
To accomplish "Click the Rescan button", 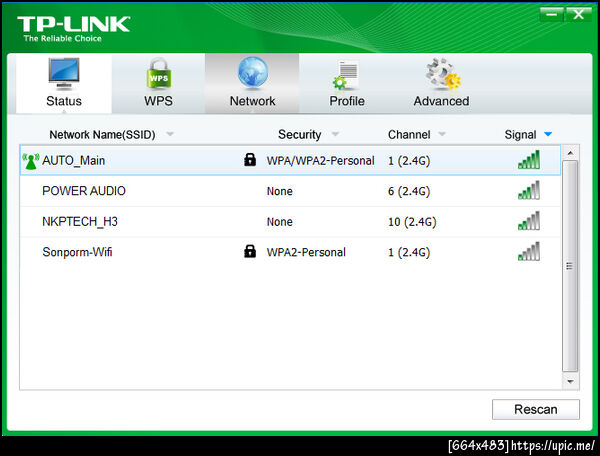I will click(x=536, y=409).
